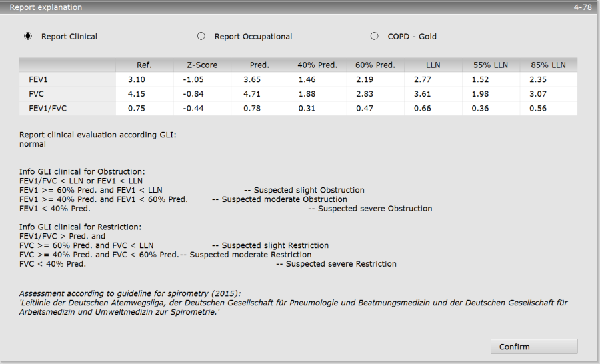Click 'Suspected severe Obstruction' text
This screenshot has height=364, width=600.
[375, 208]
